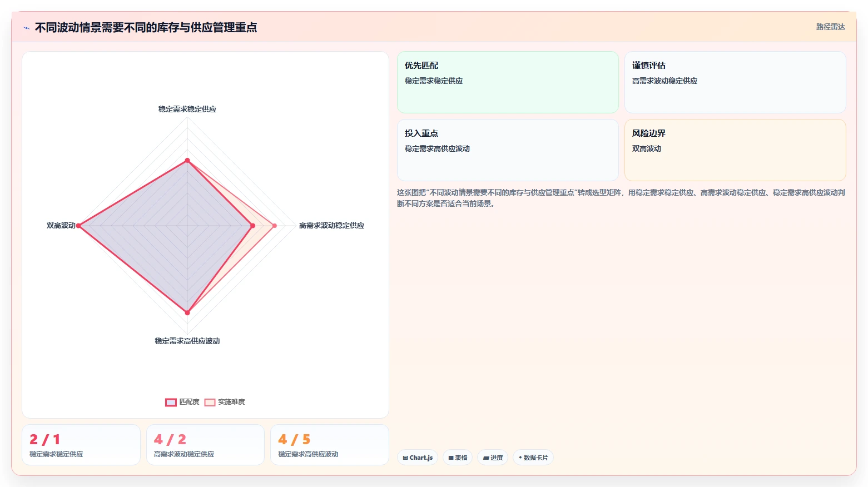Image resolution: width=868 pixels, height=487 pixels.
Task: Select the 进度 tag
Action: [x=493, y=458]
